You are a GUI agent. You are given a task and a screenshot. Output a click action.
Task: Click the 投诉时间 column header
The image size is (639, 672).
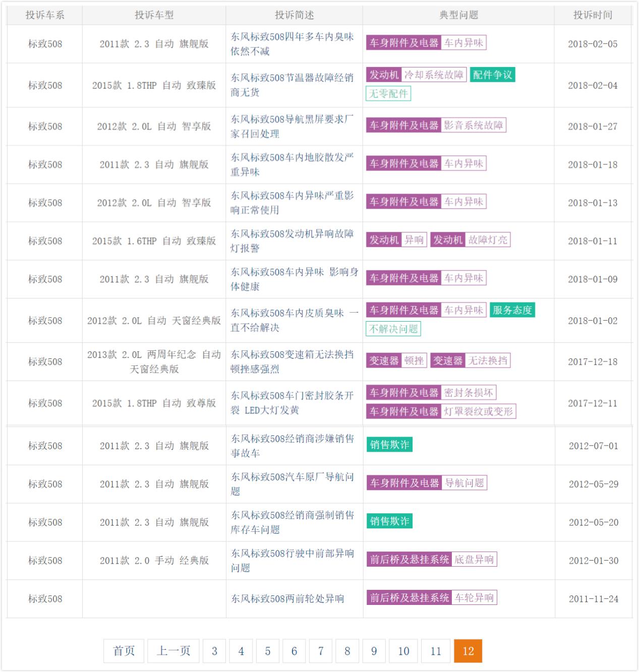593,15
